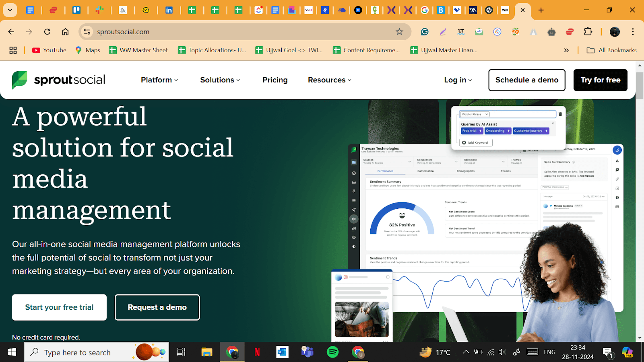This screenshot has width=644, height=362.
Task: Click Schedule a demo button
Action: pos(527,80)
